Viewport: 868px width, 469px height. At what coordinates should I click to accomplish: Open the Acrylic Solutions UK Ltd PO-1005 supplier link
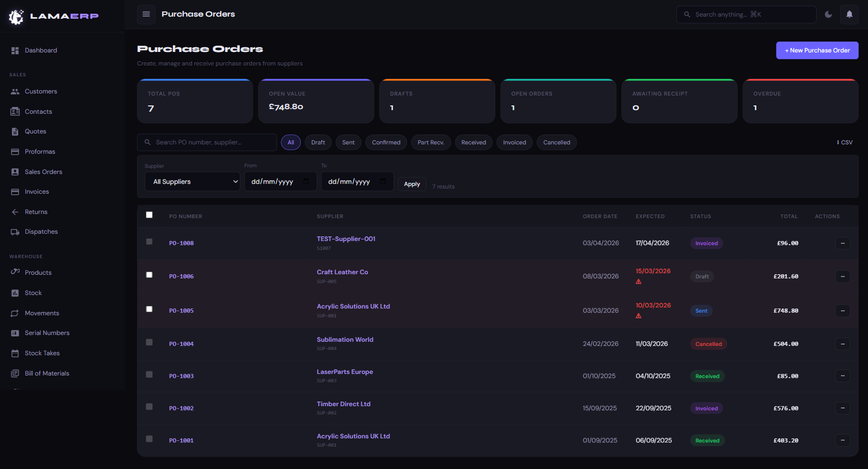353,306
